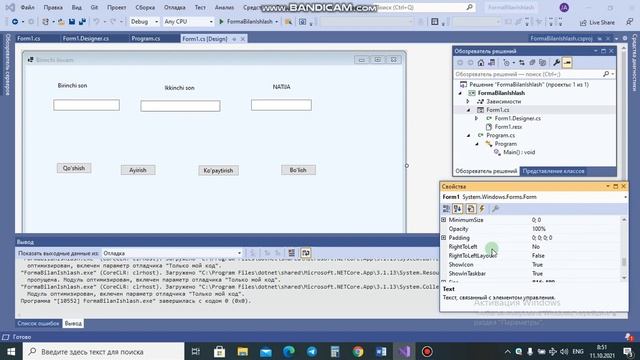Click the Qo'shish button on the form
The height and width of the screenshot is (360, 640).
pyautogui.click(x=74, y=168)
